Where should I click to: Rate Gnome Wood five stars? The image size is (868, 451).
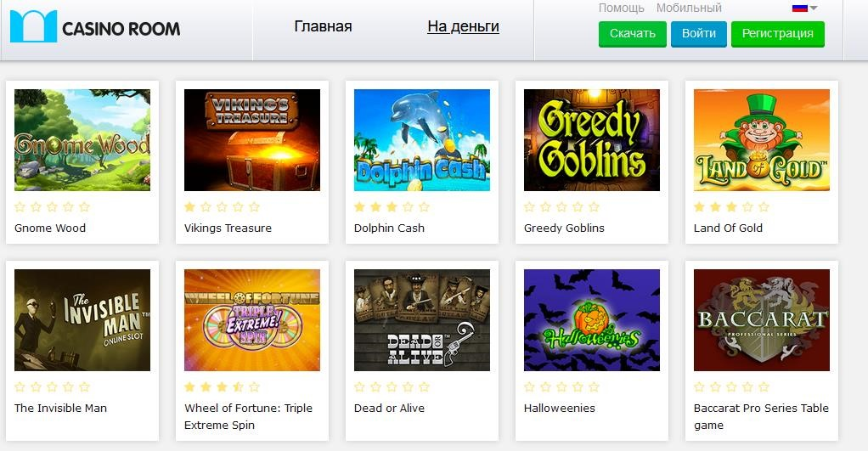(84, 207)
